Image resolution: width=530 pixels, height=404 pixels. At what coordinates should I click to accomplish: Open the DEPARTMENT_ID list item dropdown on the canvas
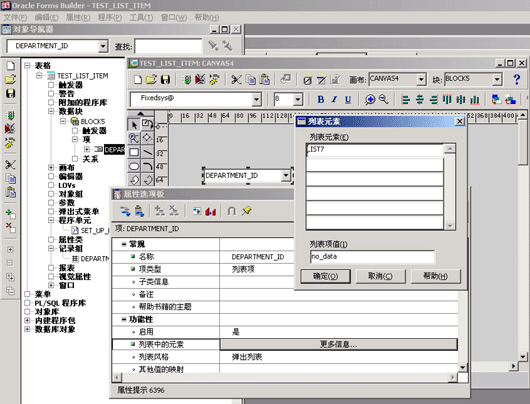pyautogui.click(x=286, y=175)
